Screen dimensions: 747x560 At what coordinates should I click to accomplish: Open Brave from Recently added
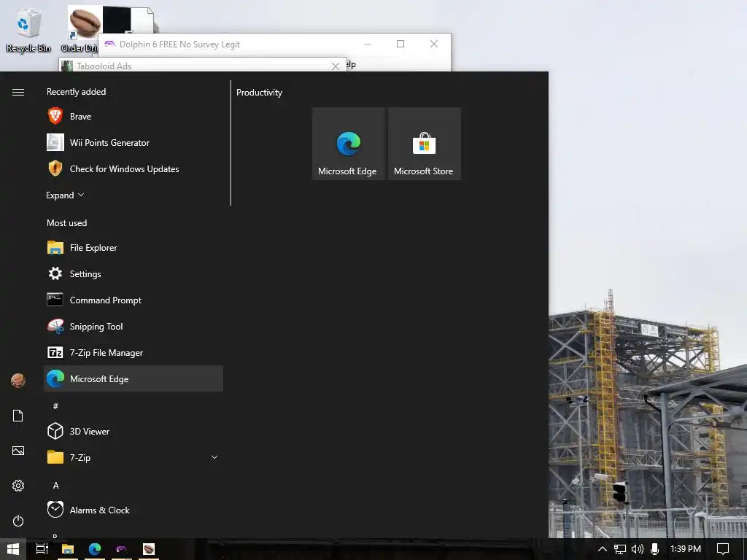133,116
